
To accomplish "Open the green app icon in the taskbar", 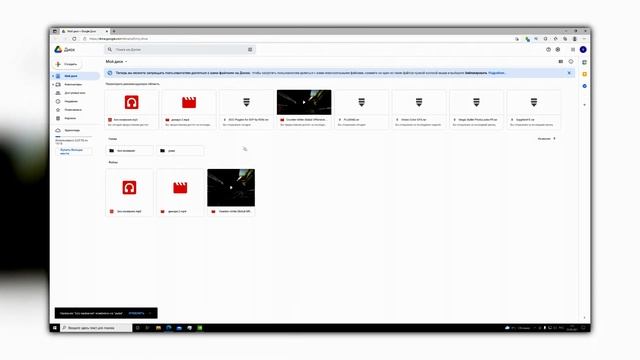I will tap(200, 328).
